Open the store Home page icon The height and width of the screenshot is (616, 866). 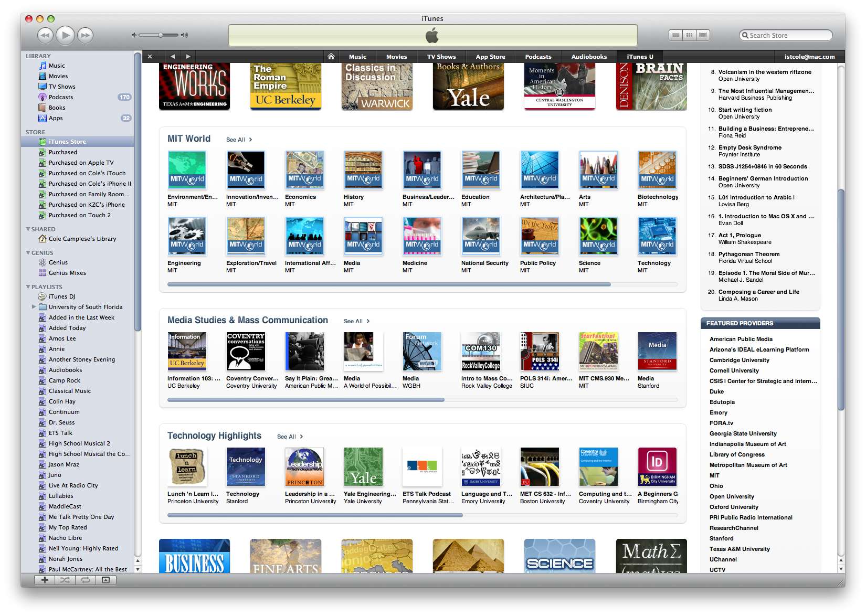pos(331,56)
